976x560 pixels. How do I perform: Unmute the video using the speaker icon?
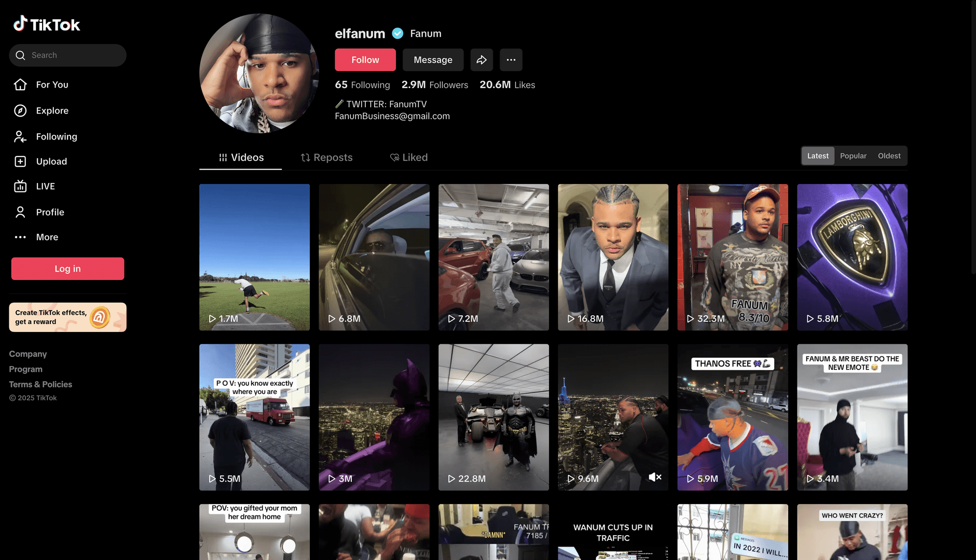[x=655, y=477]
